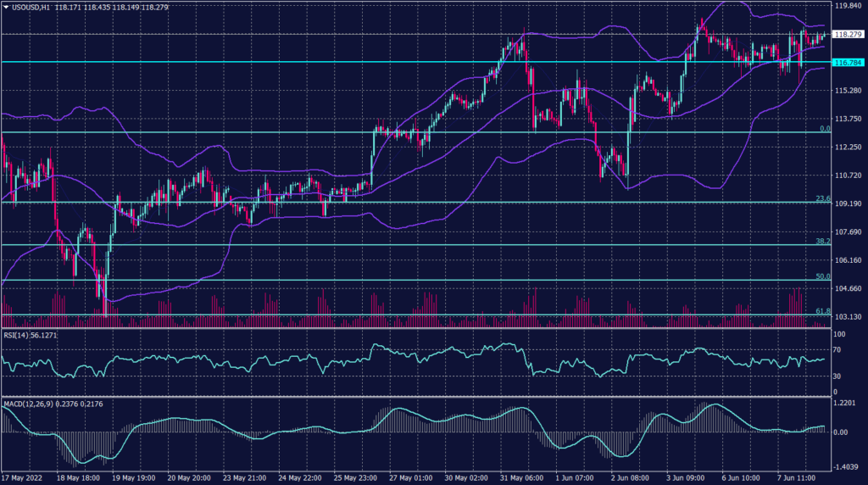Click the 103.130 price scale value
Viewport: 868px width, 485px height.
pos(848,316)
